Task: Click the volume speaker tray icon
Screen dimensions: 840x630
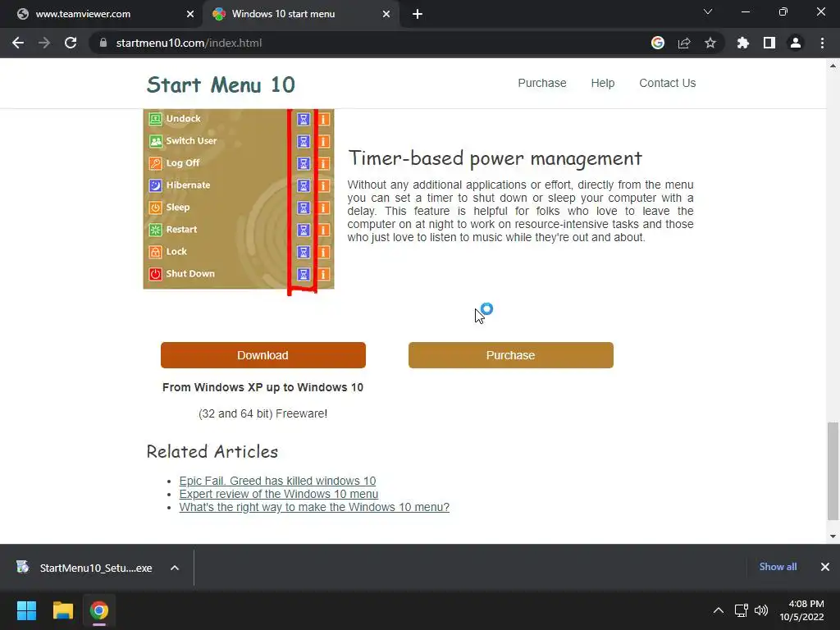Action: pos(760,610)
